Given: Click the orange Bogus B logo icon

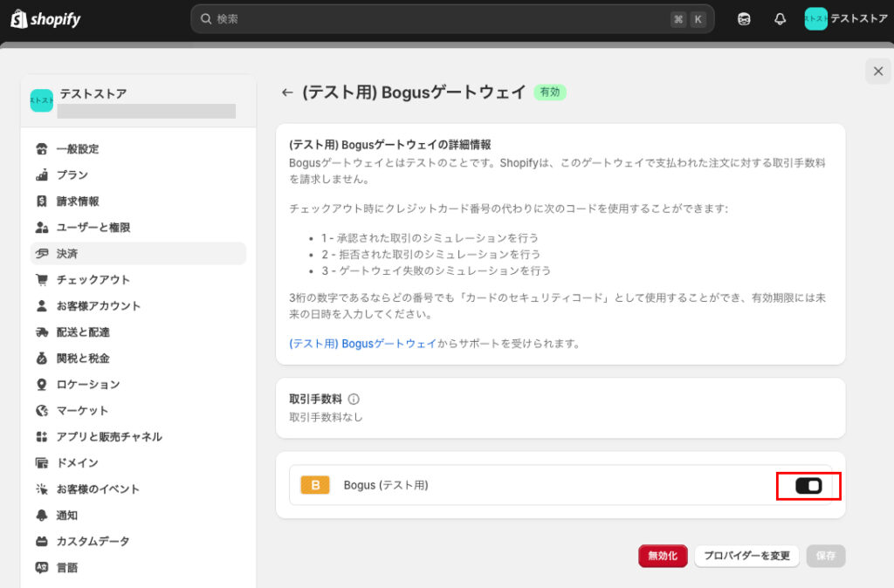Looking at the screenshot, I should [314, 485].
